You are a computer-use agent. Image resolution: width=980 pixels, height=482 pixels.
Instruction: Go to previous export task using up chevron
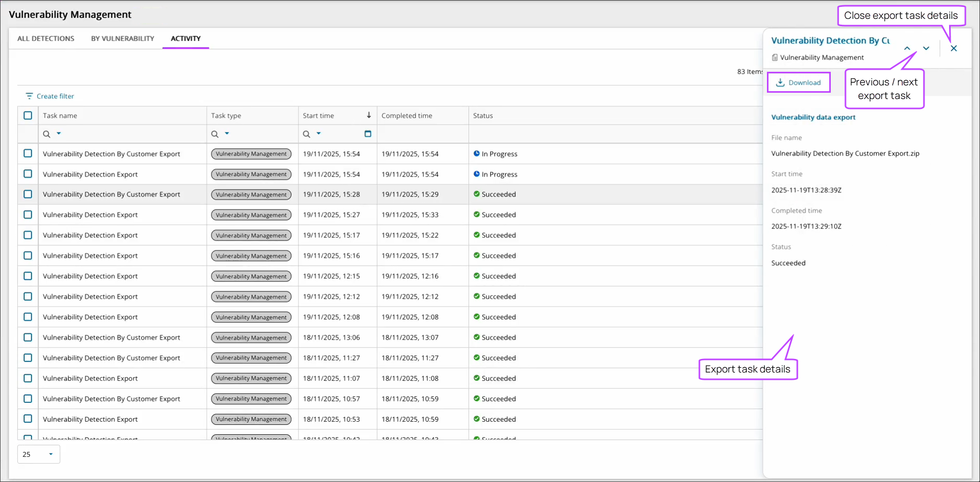pos(907,48)
